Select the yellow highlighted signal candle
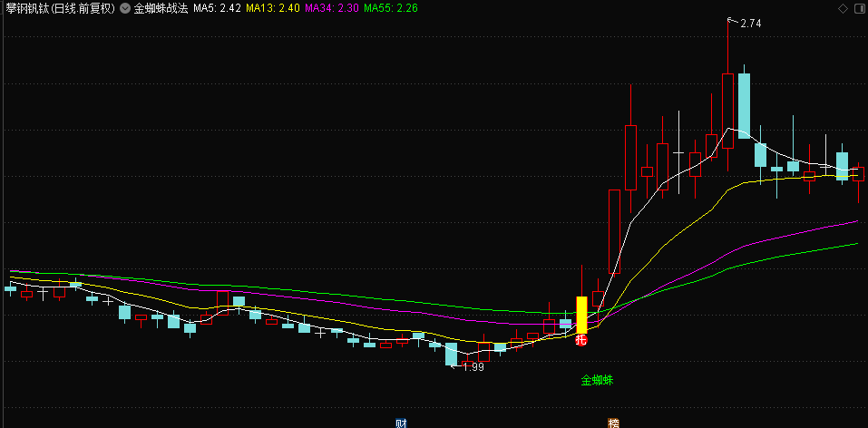 click(581, 315)
